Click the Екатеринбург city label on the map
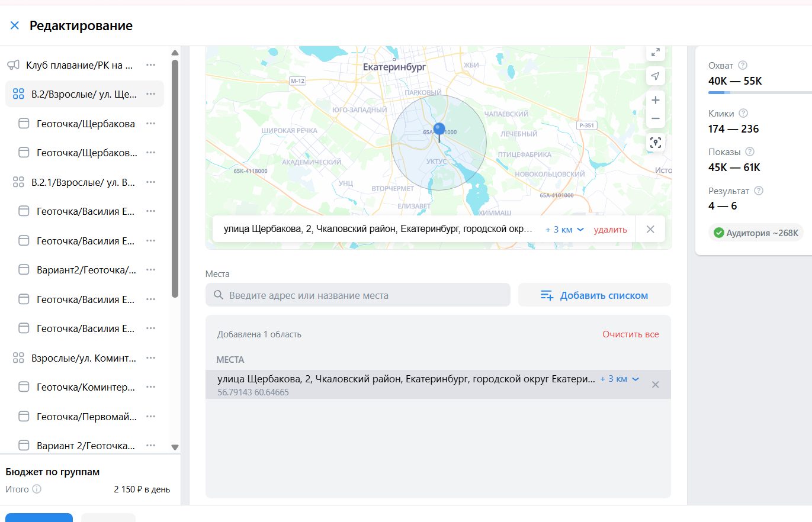812x522 pixels. click(394, 66)
